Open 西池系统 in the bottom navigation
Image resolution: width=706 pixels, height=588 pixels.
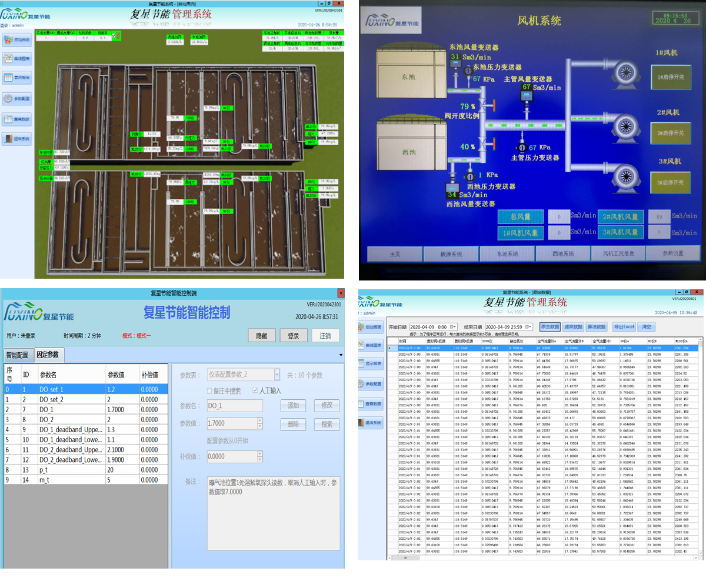(x=562, y=254)
